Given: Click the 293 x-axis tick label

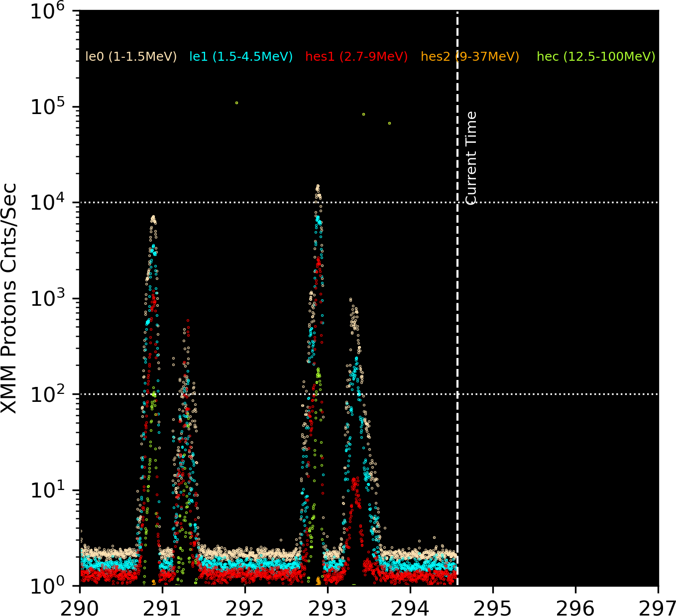Looking at the screenshot, I should point(328,608).
